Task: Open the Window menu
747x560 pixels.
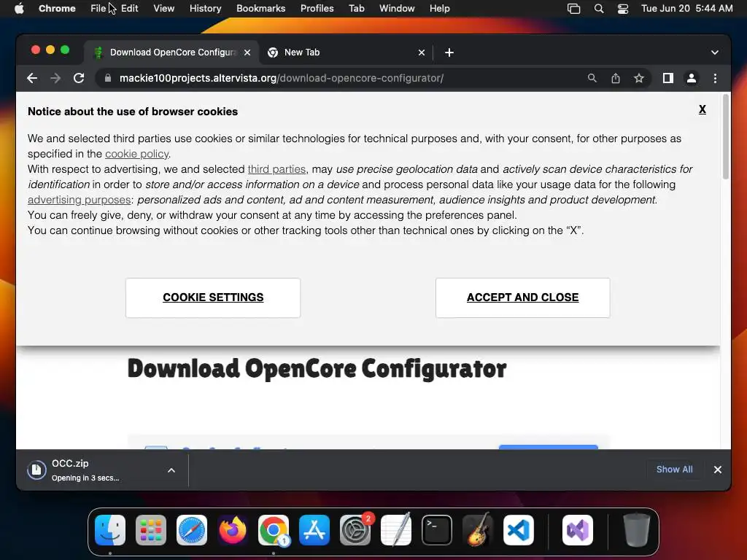Action: coord(397,9)
